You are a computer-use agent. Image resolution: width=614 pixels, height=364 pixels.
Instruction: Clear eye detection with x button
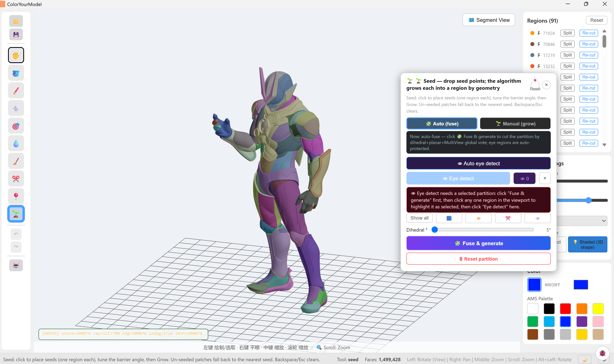[545, 178]
